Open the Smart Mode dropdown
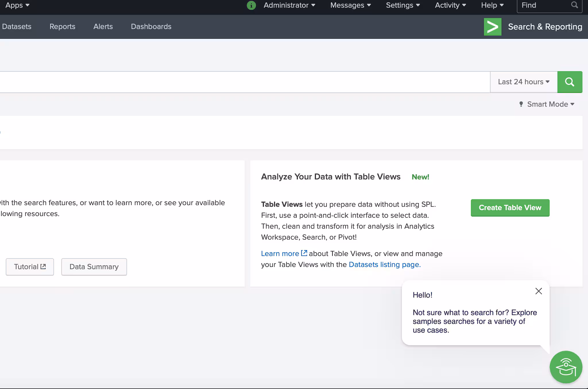The height and width of the screenshot is (389, 588). [550, 104]
